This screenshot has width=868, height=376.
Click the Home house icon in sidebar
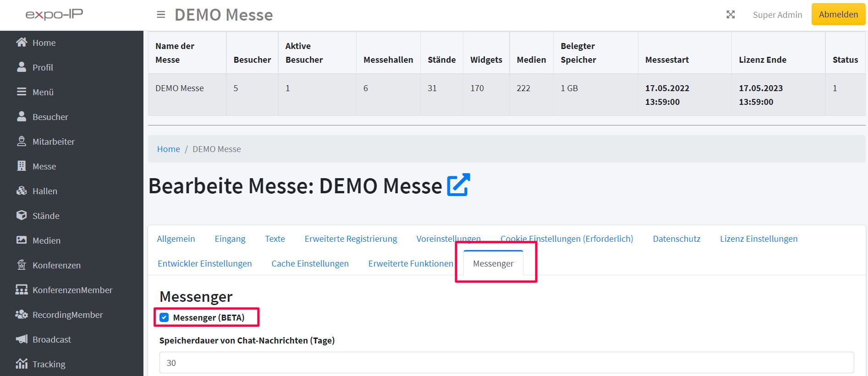[x=22, y=43]
